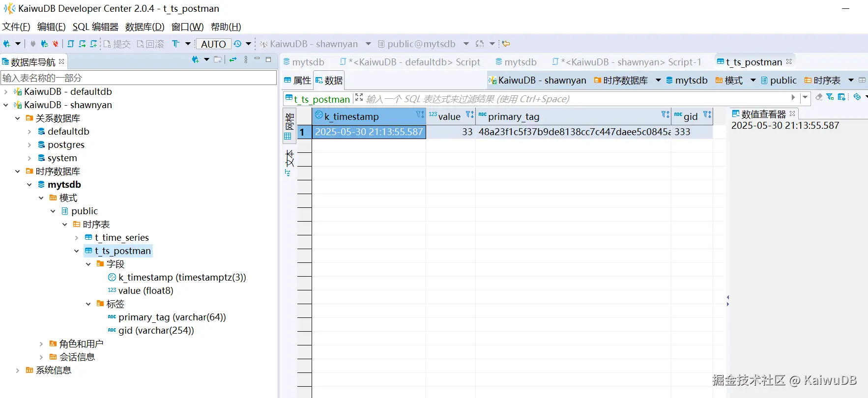The width and height of the screenshot is (868, 398).
Task: Expand the t_time_series table node
Action: [x=76, y=237]
